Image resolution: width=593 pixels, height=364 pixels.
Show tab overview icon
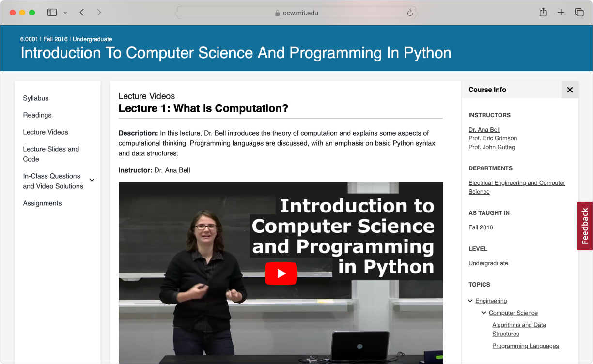579,13
